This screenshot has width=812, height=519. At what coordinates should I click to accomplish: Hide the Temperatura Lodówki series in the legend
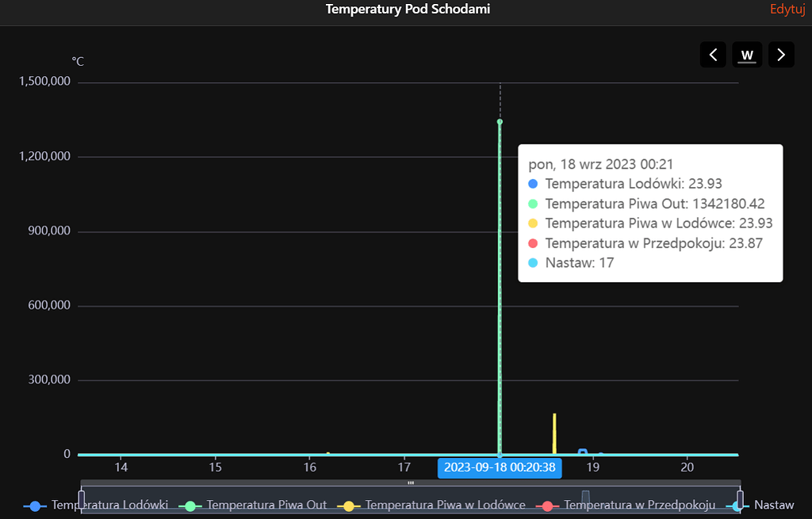tap(109, 505)
